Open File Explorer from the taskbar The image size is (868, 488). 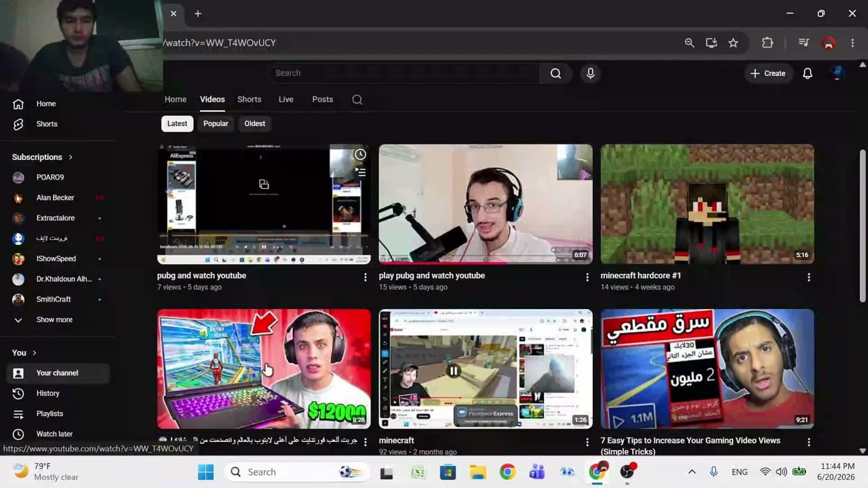[x=477, y=472]
